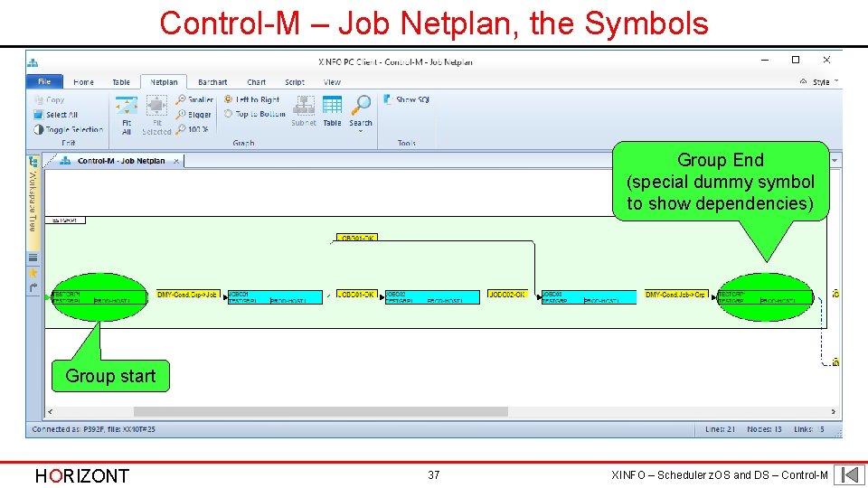
Task: Reset zoom to 100 %
Action: point(192,129)
